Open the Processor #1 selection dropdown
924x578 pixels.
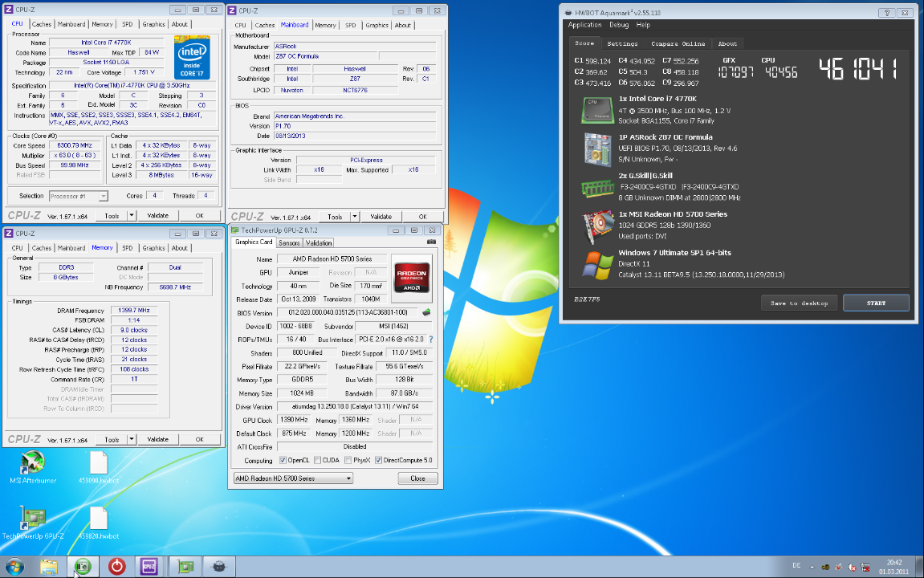point(78,196)
